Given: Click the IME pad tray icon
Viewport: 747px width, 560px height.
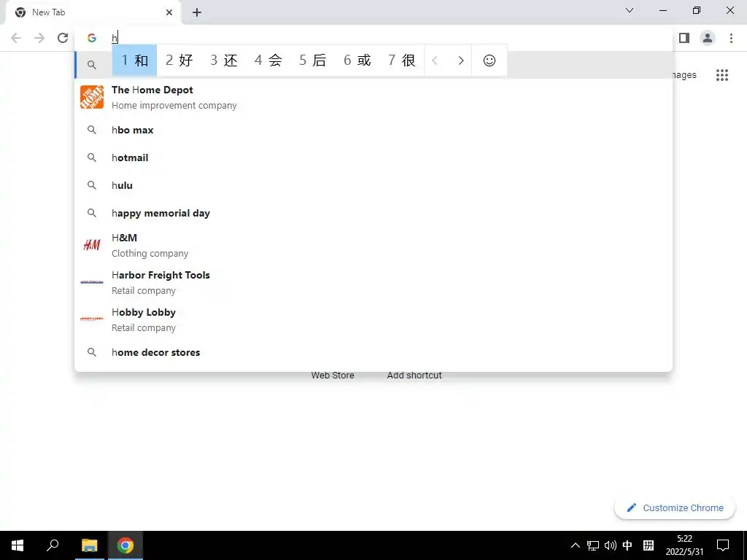Looking at the screenshot, I should click(649, 545).
